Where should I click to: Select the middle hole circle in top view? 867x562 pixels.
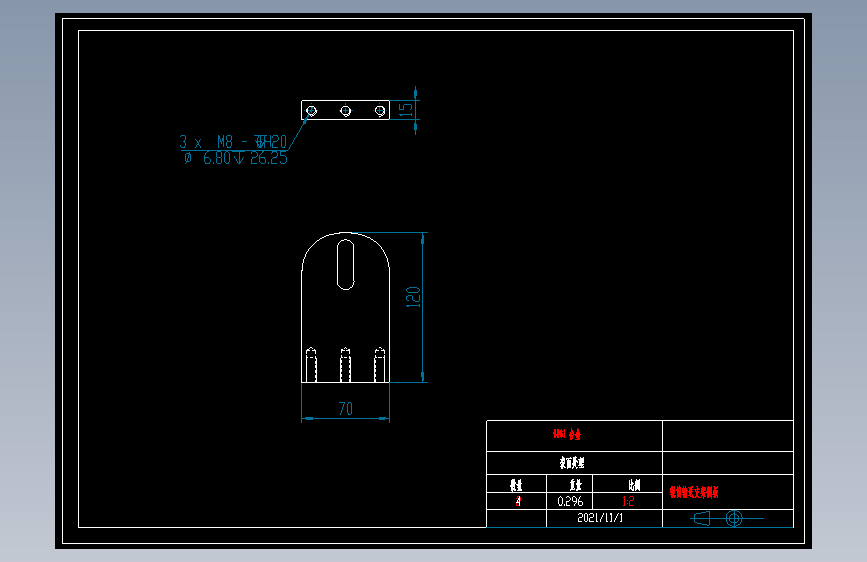point(346,111)
